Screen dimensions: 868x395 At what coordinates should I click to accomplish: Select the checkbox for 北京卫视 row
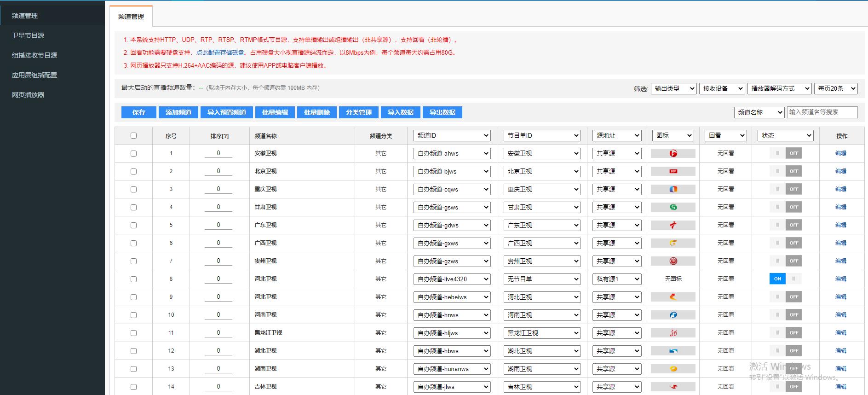pos(133,171)
